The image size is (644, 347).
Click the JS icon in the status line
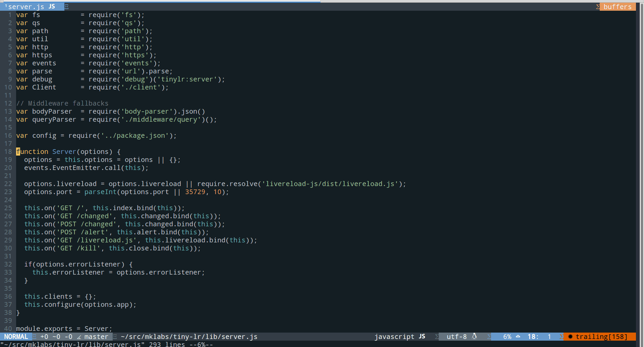click(x=422, y=336)
